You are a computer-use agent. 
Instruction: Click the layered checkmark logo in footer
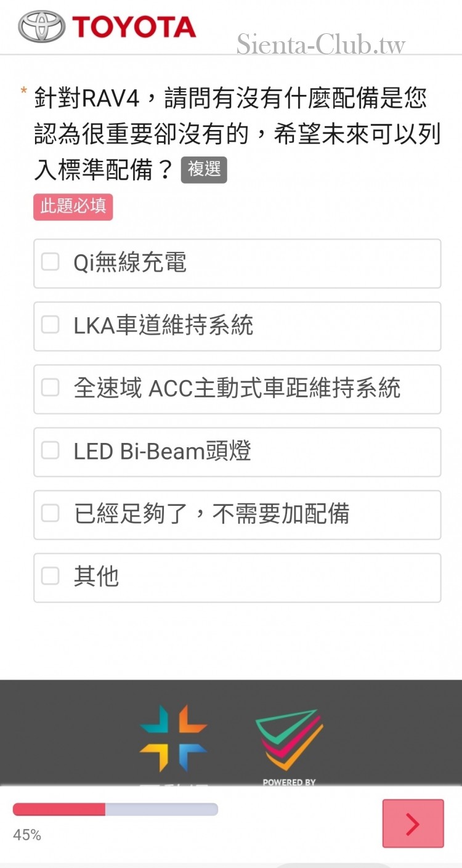tap(290, 740)
